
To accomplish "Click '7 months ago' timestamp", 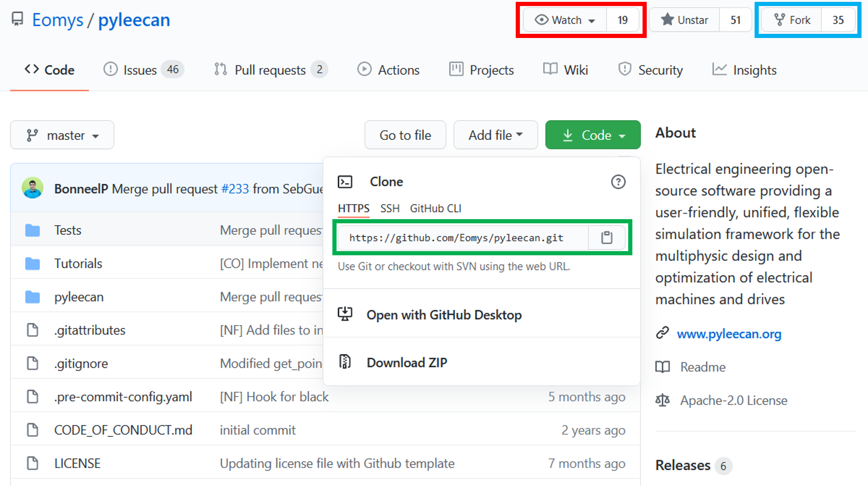I will (587, 463).
